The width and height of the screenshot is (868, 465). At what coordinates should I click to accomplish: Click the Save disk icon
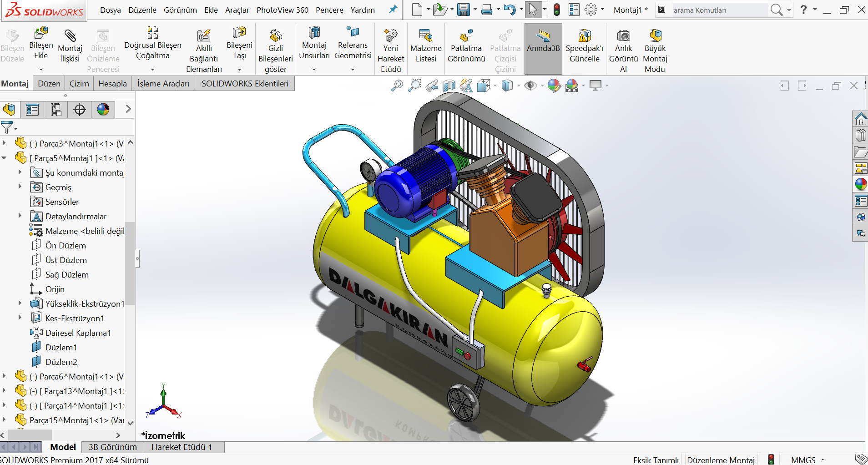point(463,10)
